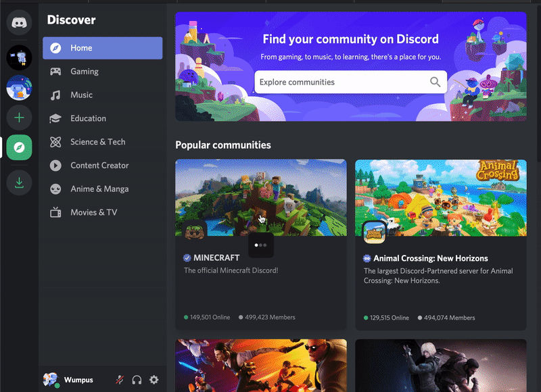Click the partner badge beside Animal Crossing
Viewport: 541px width, 392px height.
[367, 258]
